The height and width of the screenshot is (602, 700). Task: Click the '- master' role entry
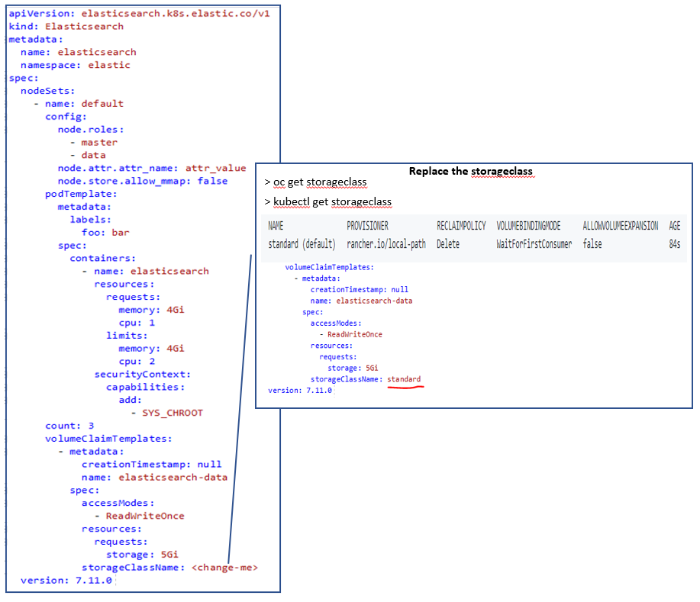(x=94, y=143)
